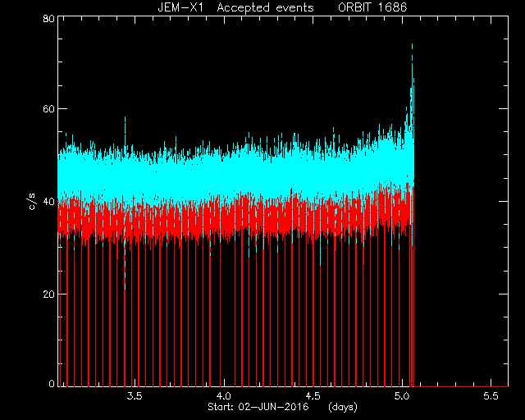
Task: Click the '(days)' unit label
Action: pyautogui.click(x=343, y=407)
